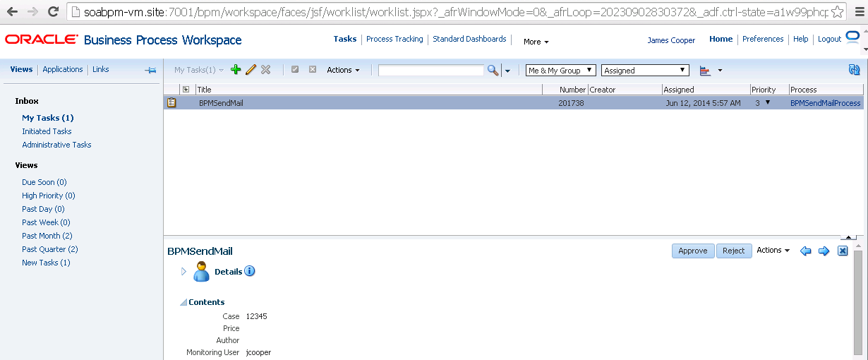
Task: Click the pin icon beside Links
Action: point(150,70)
